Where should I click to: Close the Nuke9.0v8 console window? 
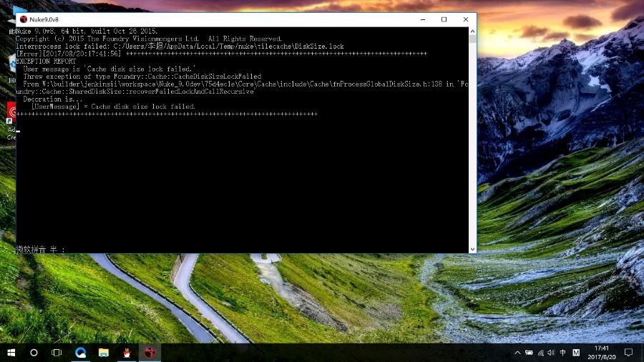coord(465,19)
